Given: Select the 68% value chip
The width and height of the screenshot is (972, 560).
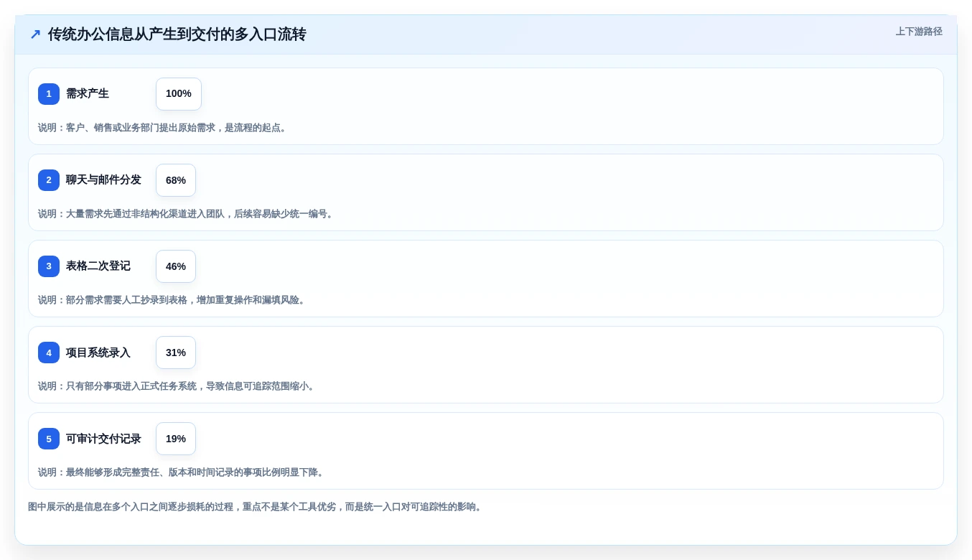Looking at the screenshot, I should tap(176, 180).
